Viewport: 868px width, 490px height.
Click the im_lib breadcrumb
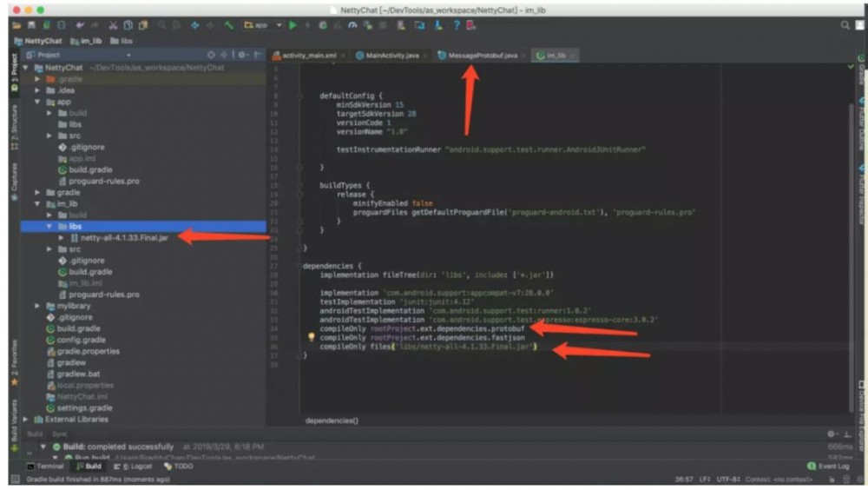click(86, 41)
